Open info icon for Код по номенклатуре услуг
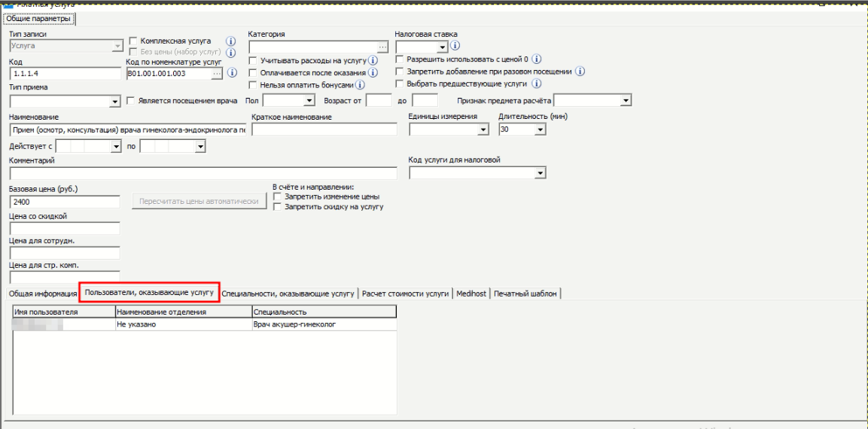The image size is (868, 429). [x=232, y=73]
